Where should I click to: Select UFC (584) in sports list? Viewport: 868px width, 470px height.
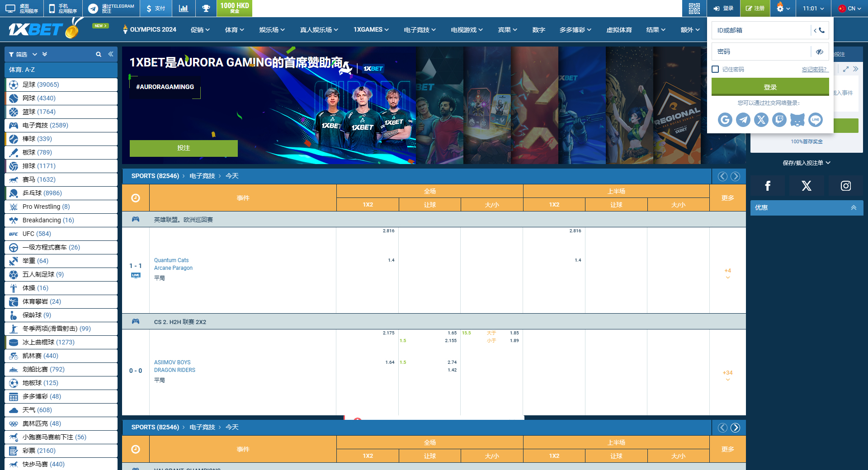click(x=61, y=234)
